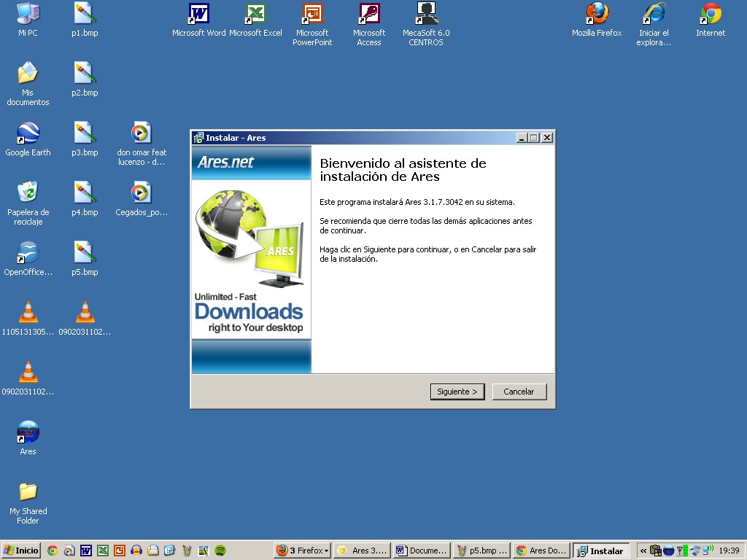The image size is (747, 560).
Task: Launch Google Earth desktop shortcut
Action: pyautogui.click(x=28, y=139)
